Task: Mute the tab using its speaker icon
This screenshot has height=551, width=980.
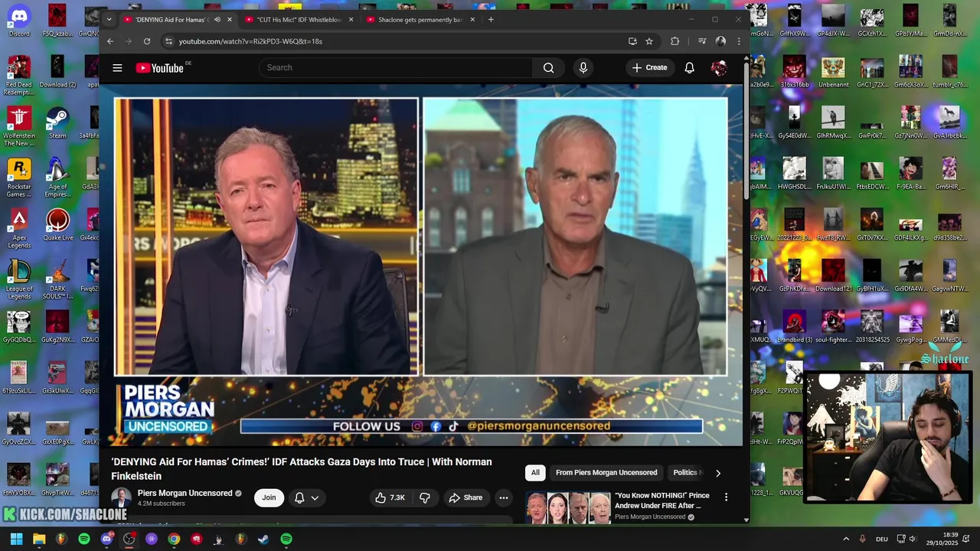Action: coord(217,20)
